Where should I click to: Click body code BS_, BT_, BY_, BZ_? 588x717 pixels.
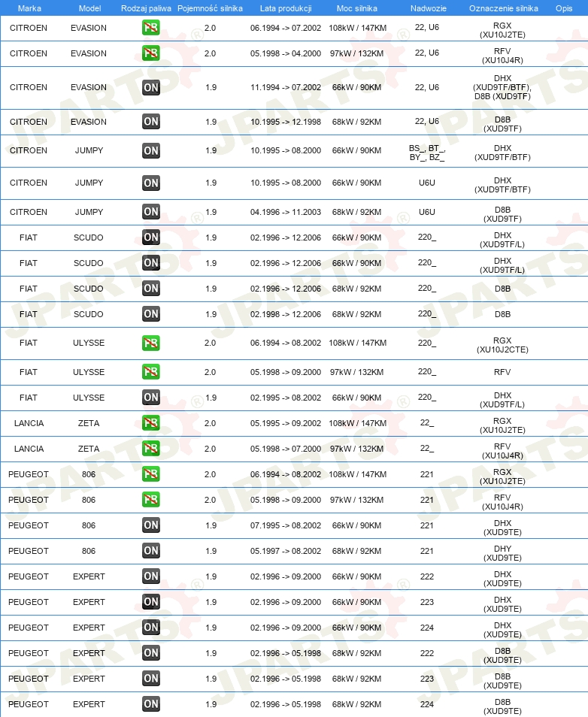click(427, 153)
